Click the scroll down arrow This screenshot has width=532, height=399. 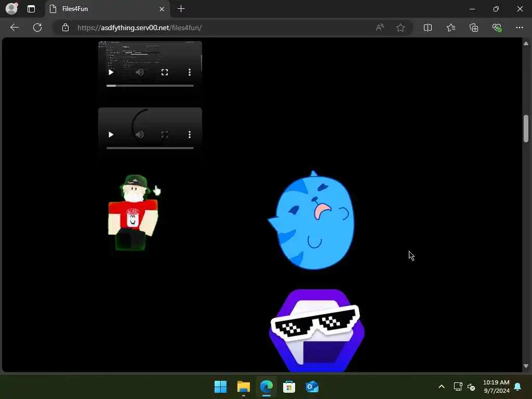tap(526, 366)
